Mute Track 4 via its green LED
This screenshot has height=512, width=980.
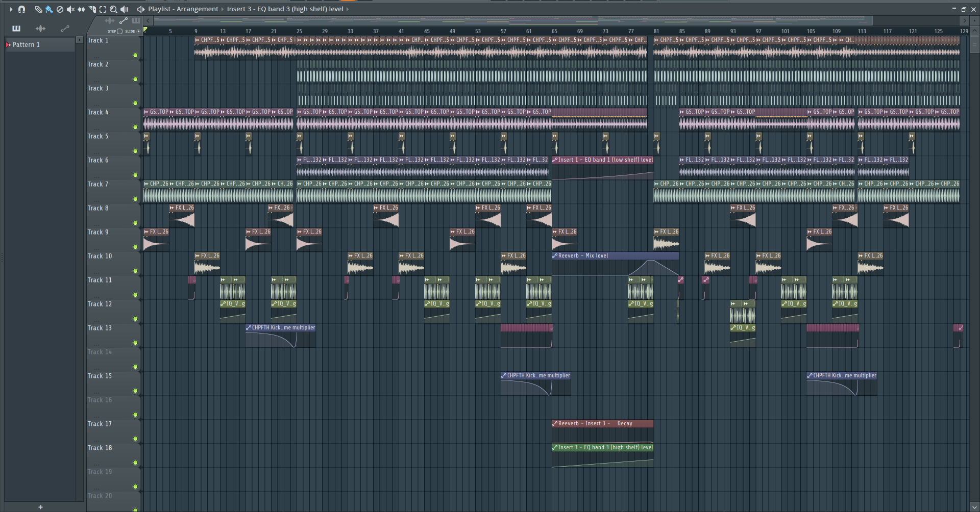click(x=135, y=127)
